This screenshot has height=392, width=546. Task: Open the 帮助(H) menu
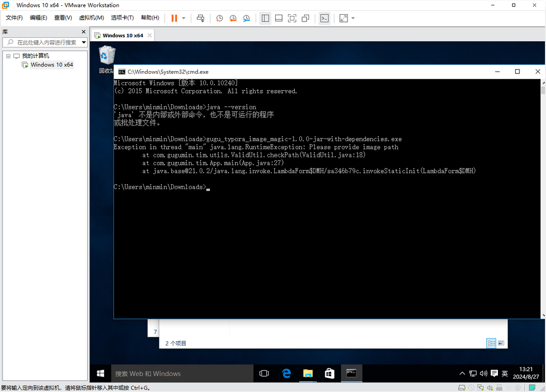click(x=150, y=18)
